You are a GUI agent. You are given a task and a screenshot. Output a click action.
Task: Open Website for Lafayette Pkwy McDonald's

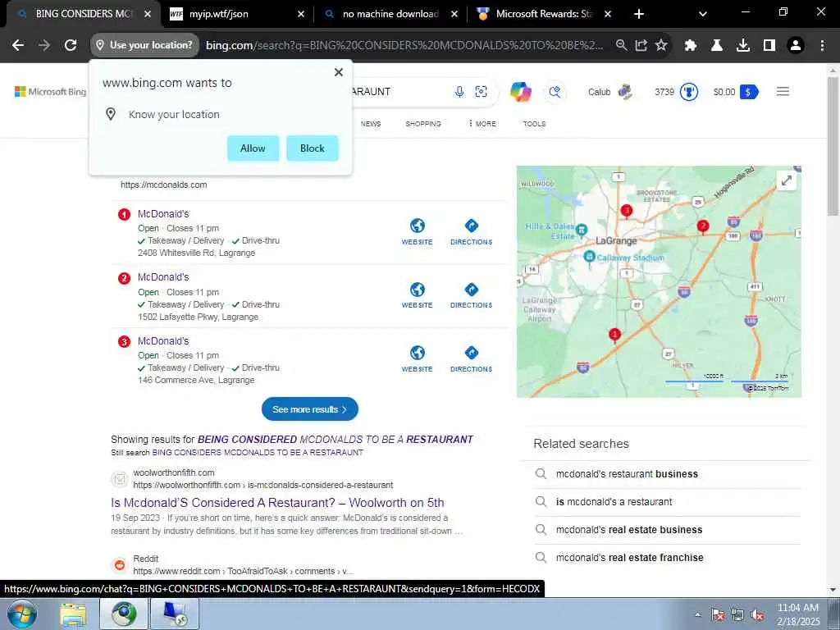(418, 295)
